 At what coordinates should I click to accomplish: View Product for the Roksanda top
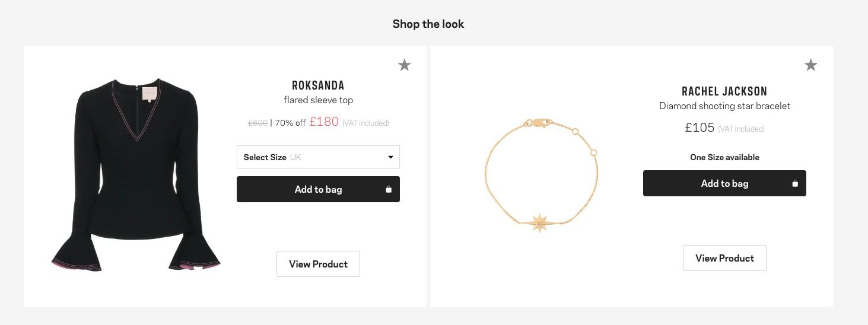[x=318, y=264]
